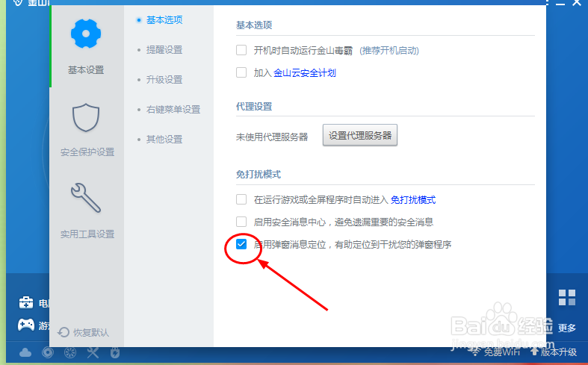Click the 版本升级 label
Image resolution: width=588 pixels, height=365 pixels.
(x=559, y=352)
